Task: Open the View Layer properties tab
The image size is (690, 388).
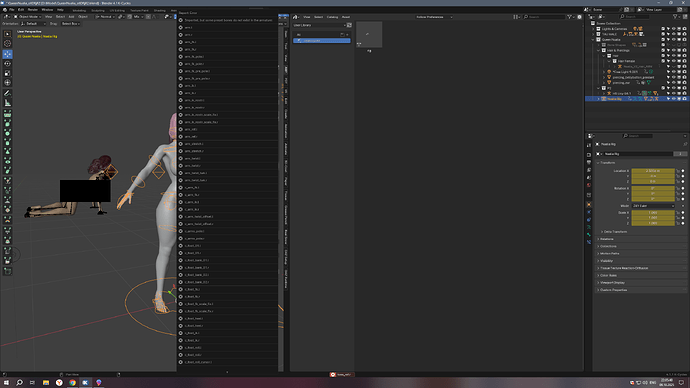Action: (x=589, y=170)
